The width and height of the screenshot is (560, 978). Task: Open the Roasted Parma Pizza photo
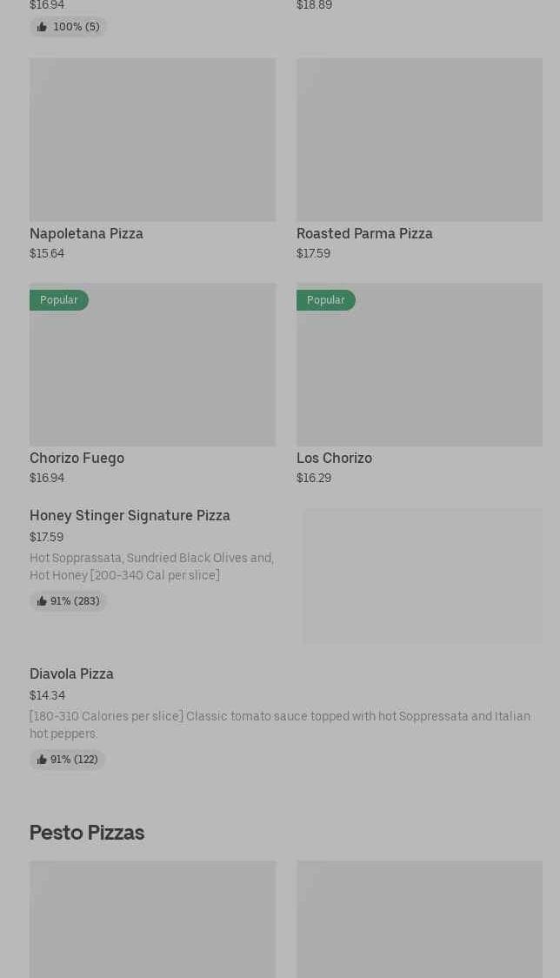419,139
